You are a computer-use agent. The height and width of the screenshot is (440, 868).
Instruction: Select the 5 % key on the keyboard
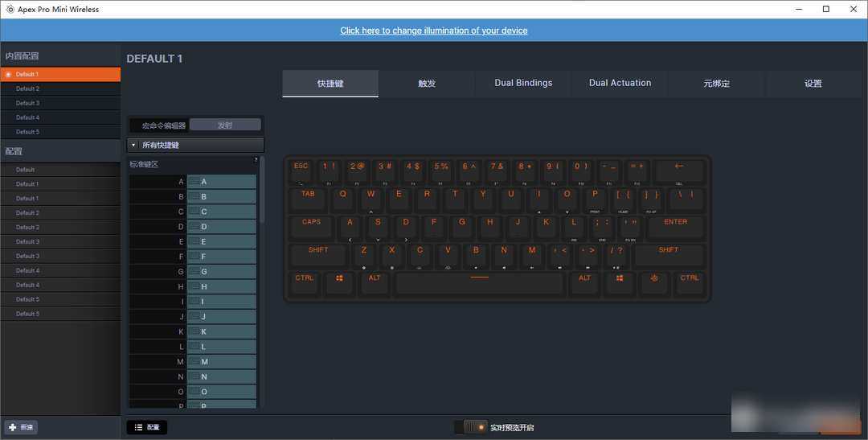441,171
